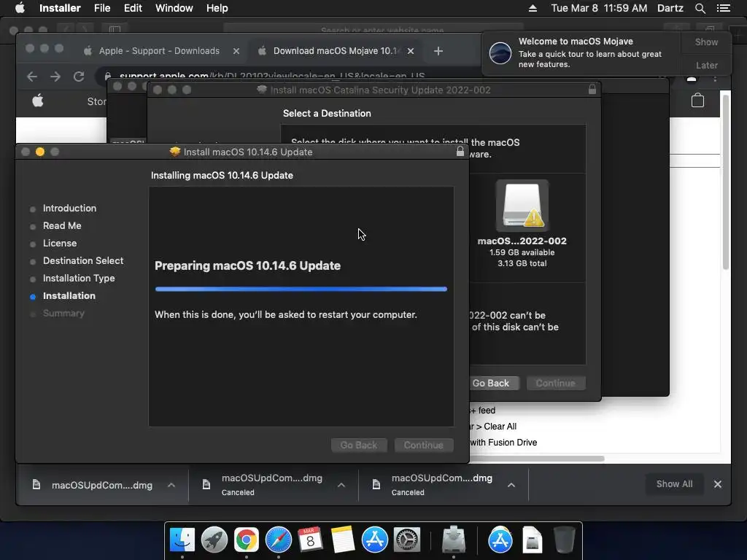Open the Edit menu
747x560 pixels.
(x=133, y=8)
